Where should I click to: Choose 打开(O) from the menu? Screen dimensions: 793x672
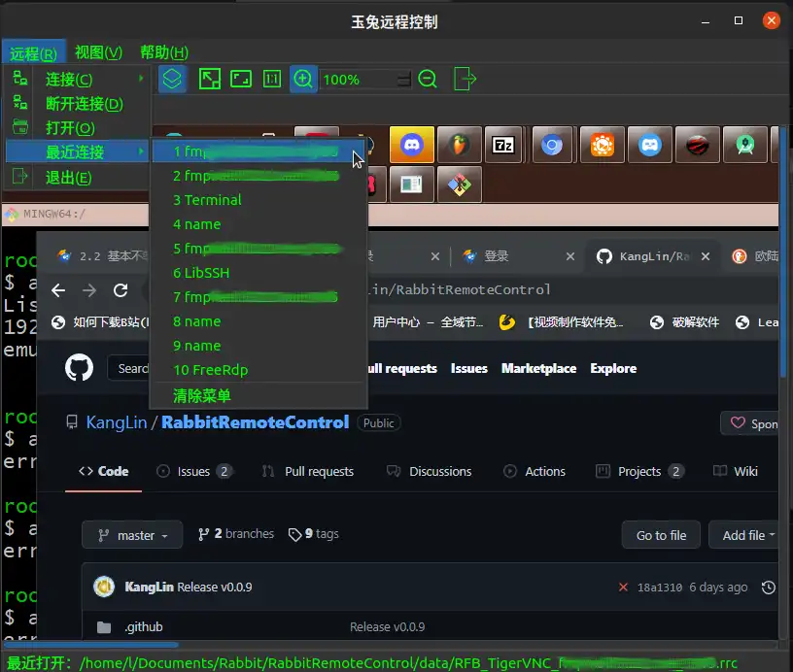click(78, 128)
